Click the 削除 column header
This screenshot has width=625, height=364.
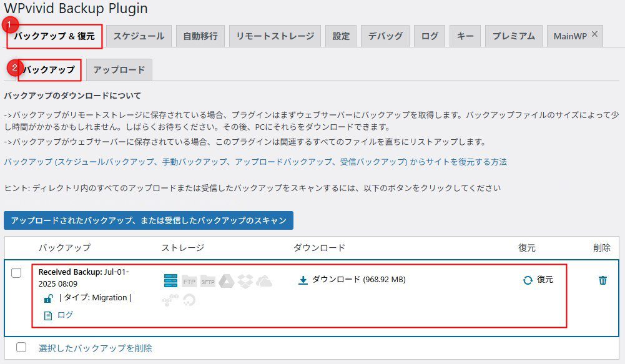[x=601, y=248]
